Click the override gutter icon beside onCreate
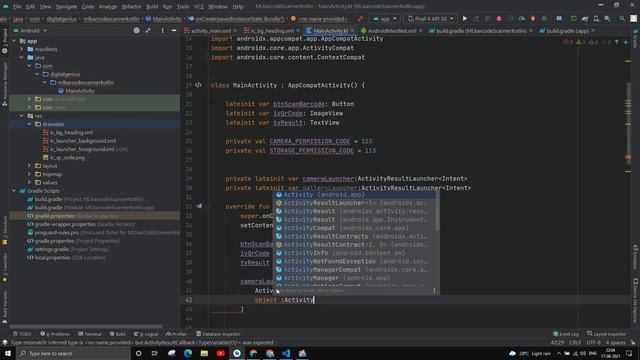 (199, 206)
